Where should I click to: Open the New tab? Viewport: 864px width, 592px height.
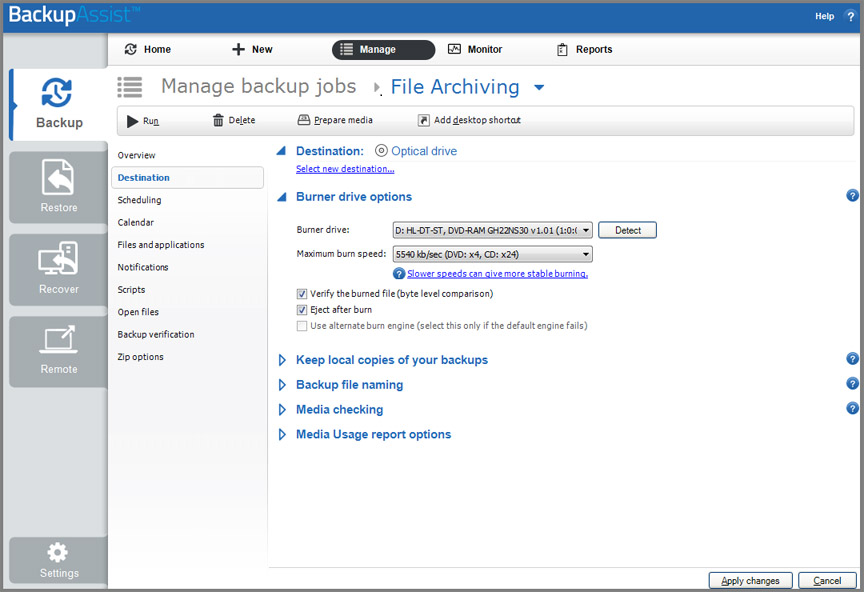point(252,50)
